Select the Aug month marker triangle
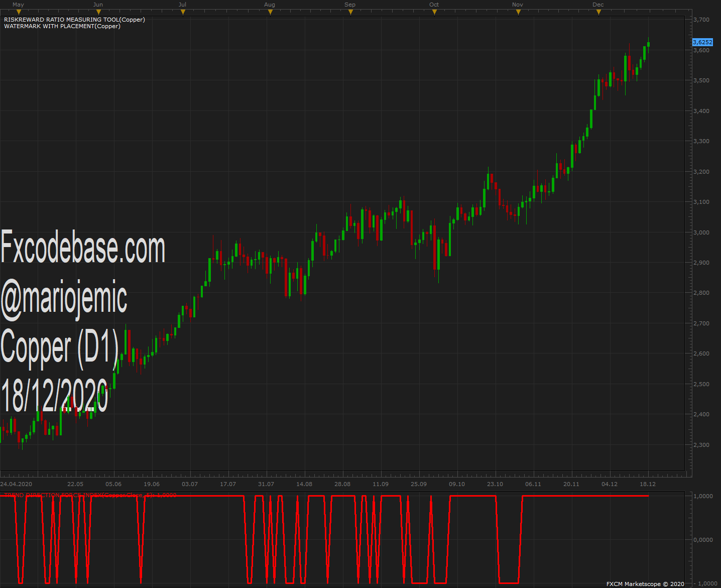Viewport: 721px width, 588px height. [x=270, y=12]
